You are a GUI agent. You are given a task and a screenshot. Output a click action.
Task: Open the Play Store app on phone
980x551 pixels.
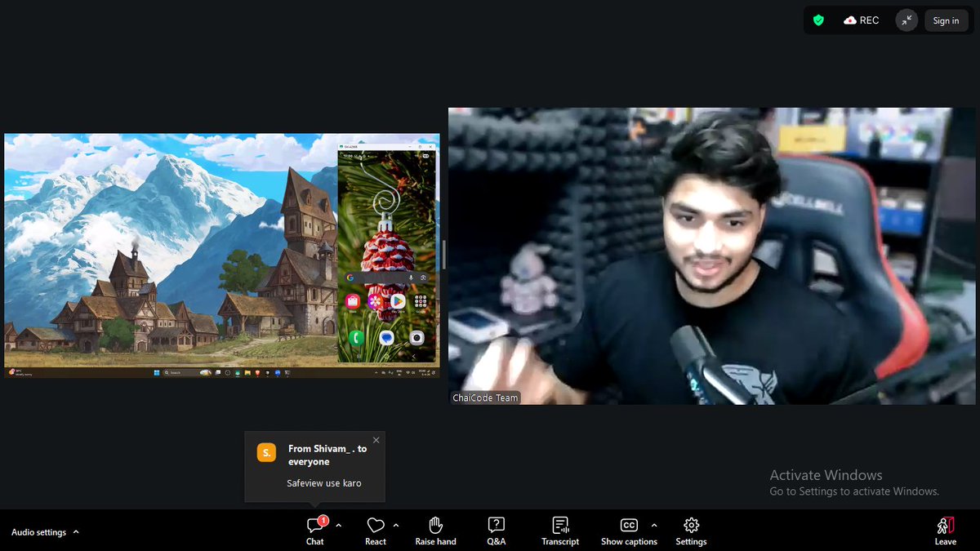(x=398, y=301)
